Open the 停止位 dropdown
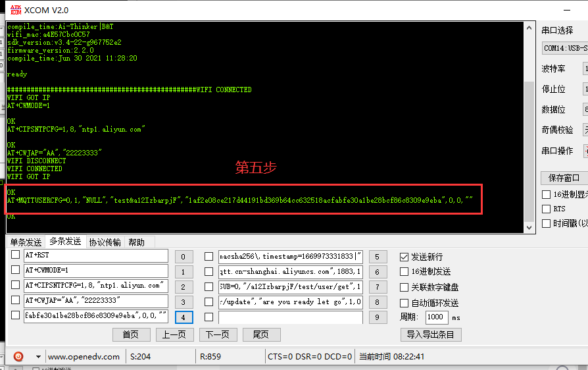588x370 pixels. coord(585,89)
